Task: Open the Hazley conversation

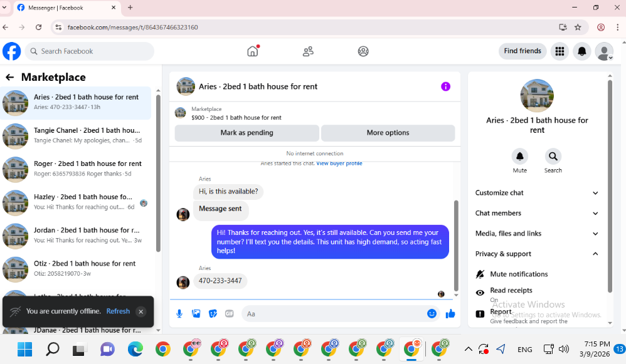Action: click(x=76, y=202)
